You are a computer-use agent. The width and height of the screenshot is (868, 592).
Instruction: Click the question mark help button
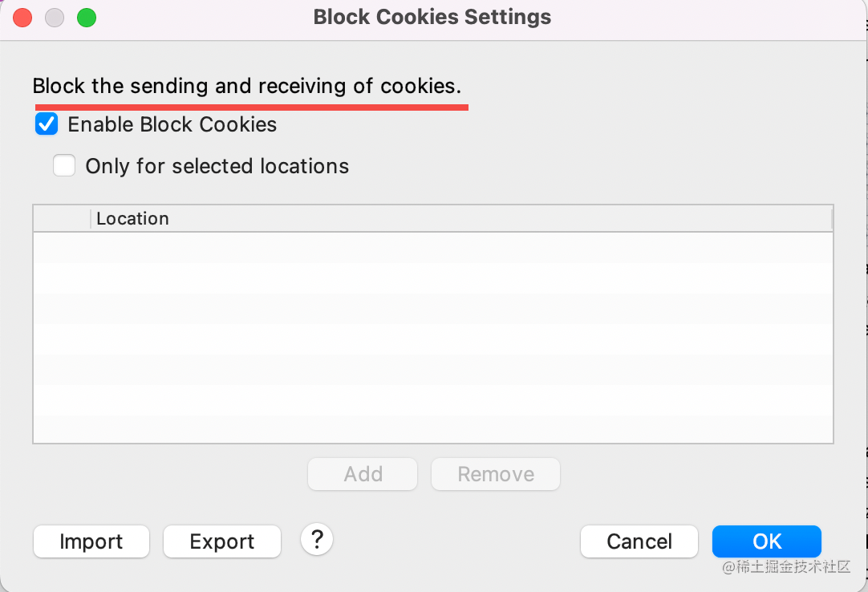317,539
